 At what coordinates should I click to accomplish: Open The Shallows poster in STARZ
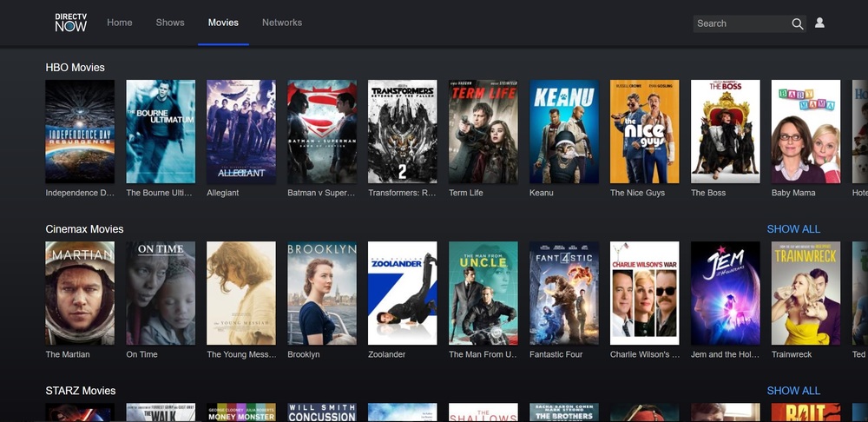(483, 412)
